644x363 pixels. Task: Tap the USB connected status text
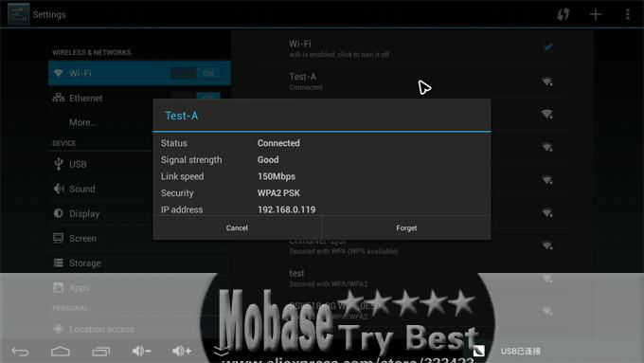[x=520, y=351]
